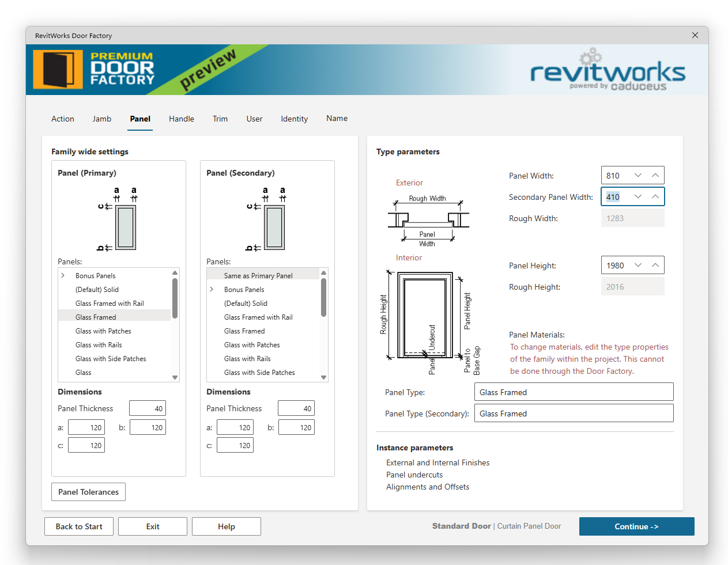Select Glass with Rails in secondary list
The image size is (728, 565).
247,359
